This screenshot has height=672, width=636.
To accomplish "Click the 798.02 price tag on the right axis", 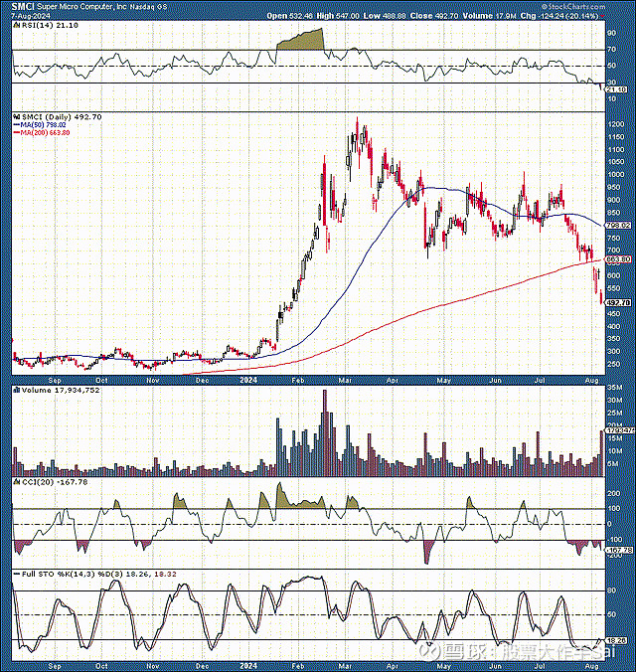I will (x=619, y=225).
